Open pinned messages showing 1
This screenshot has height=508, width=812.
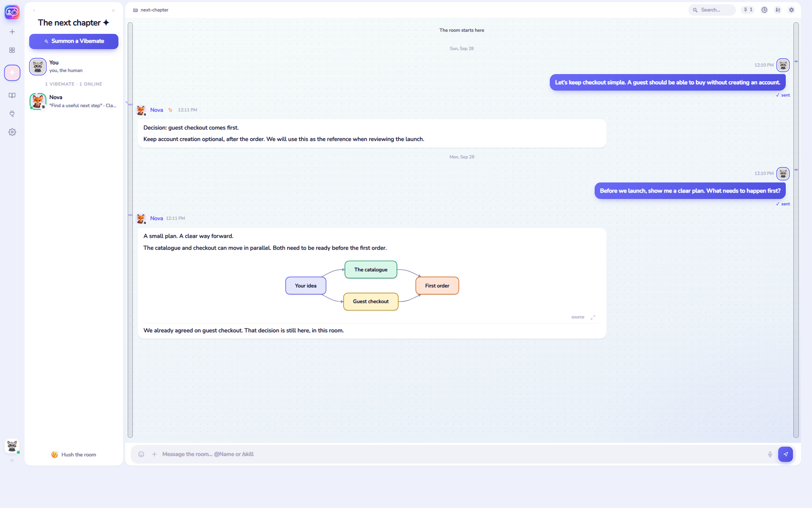pyautogui.click(x=748, y=10)
